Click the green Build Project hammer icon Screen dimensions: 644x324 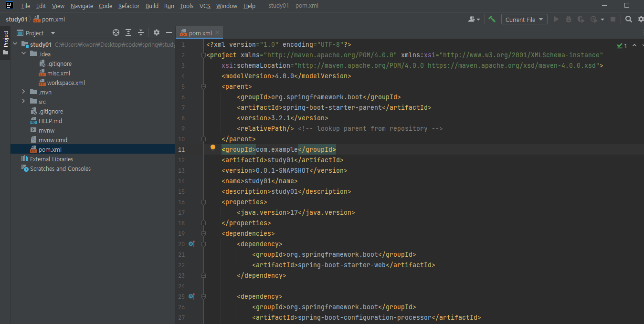click(492, 19)
